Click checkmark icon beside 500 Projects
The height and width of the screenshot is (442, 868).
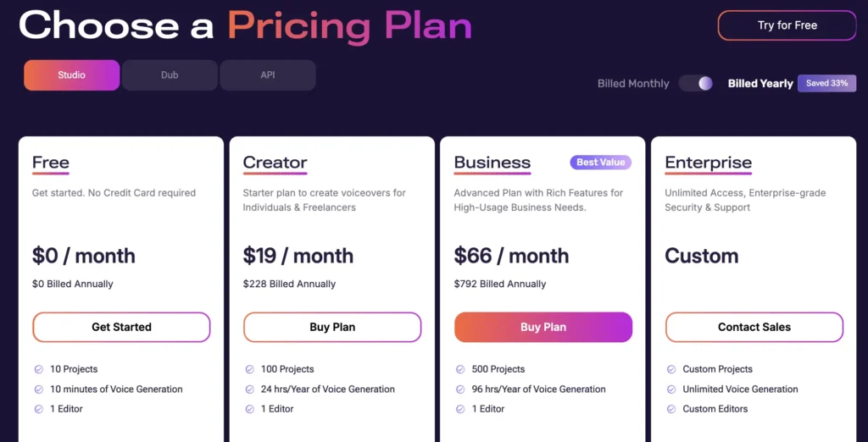pos(461,369)
